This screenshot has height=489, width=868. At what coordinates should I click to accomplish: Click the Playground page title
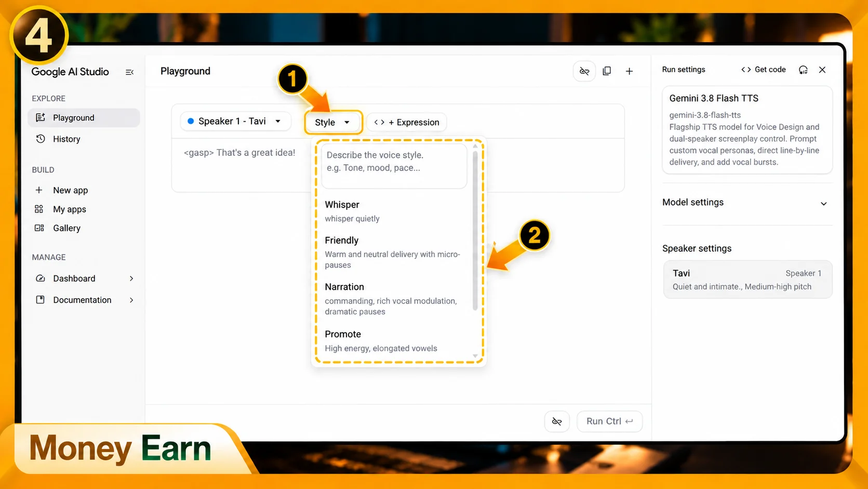click(x=185, y=71)
